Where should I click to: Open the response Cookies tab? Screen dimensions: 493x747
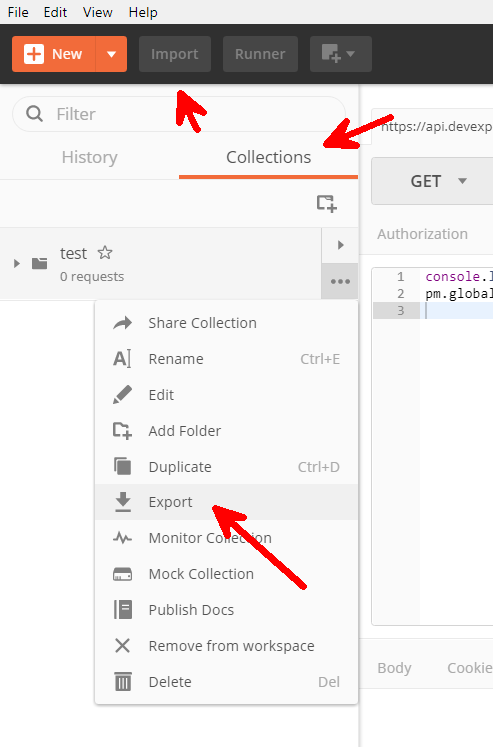click(x=470, y=668)
